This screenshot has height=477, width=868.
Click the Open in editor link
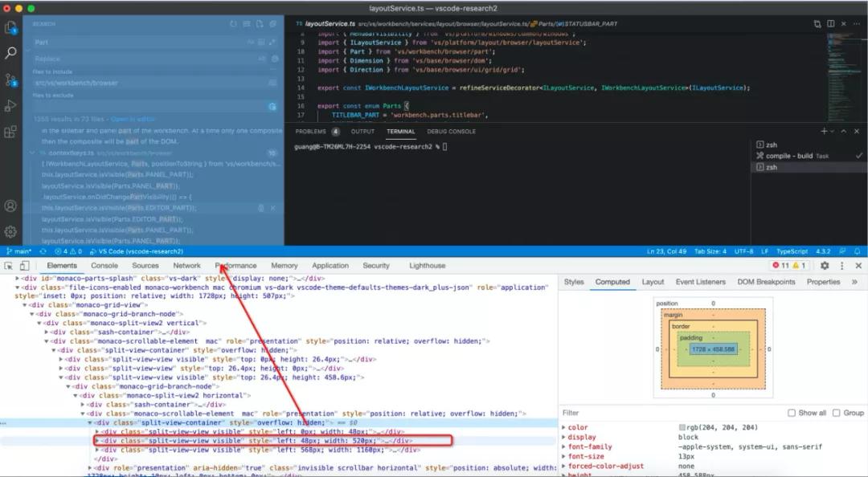[x=132, y=118]
